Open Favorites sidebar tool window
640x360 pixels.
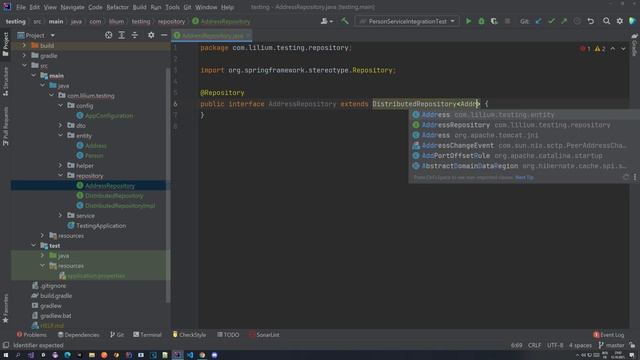click(5, 309)
